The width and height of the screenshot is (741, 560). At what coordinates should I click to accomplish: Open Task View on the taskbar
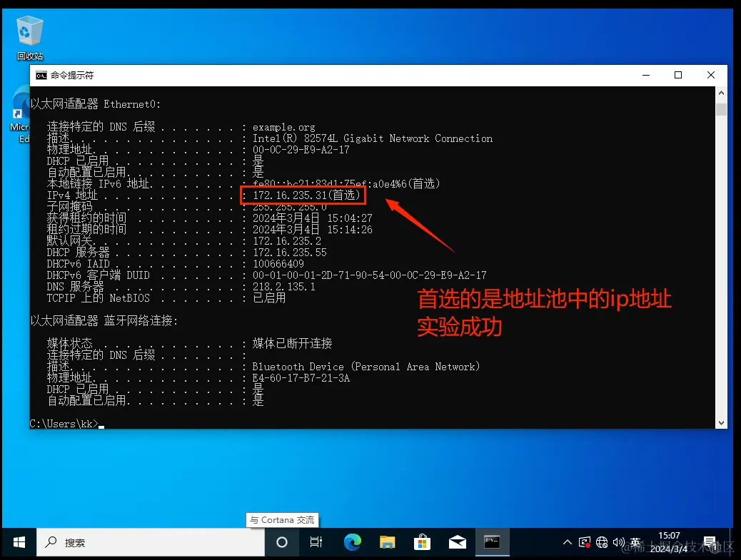coord(316,542)
